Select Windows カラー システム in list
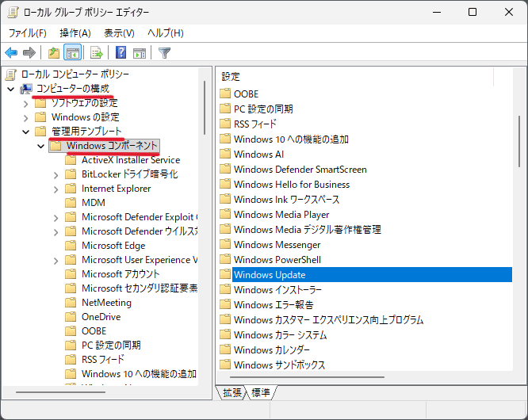Image resolution: width=528 pixels, height=420 pixels. click(280, 335)
